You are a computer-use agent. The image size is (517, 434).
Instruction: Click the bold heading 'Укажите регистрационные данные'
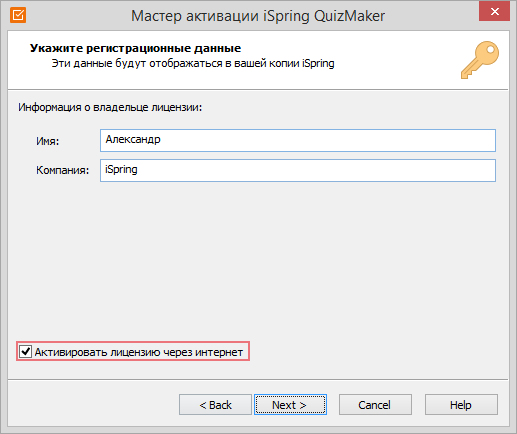point(135,48)
